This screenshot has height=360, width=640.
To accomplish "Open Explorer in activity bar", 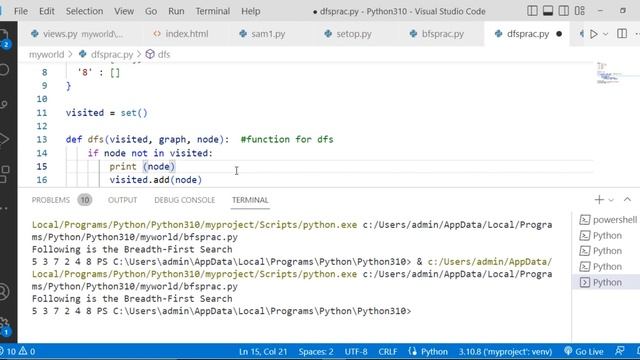I will [4, 38].
